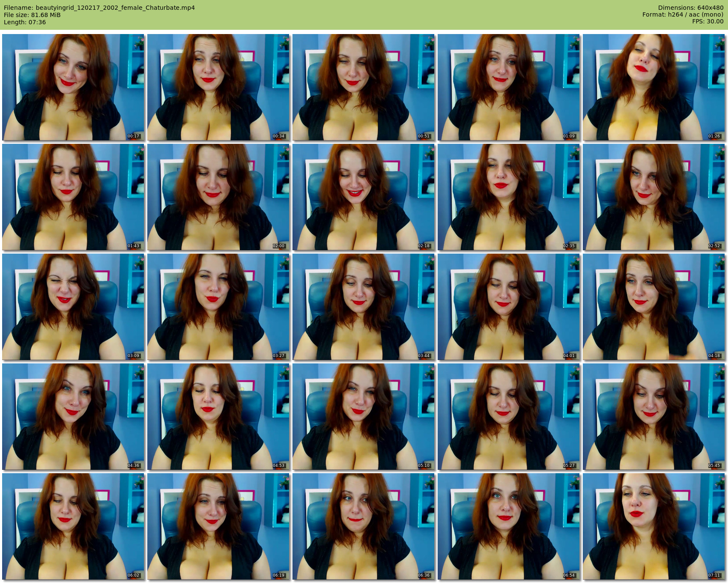Select the "File size: 81.68 MiB" text
The width and height of the screenshot is (728, 583).
[32, 15]
